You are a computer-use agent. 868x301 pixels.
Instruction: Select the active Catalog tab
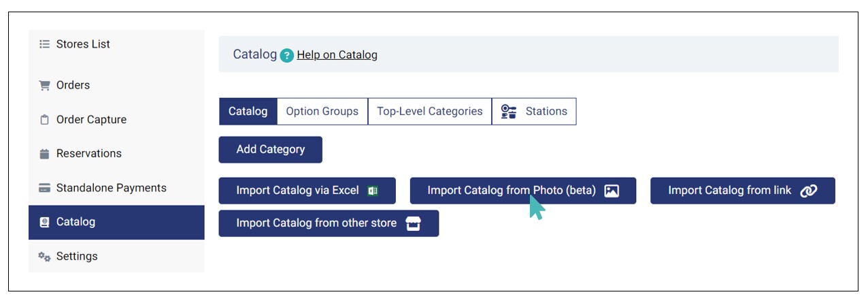[x=248, y=112]
